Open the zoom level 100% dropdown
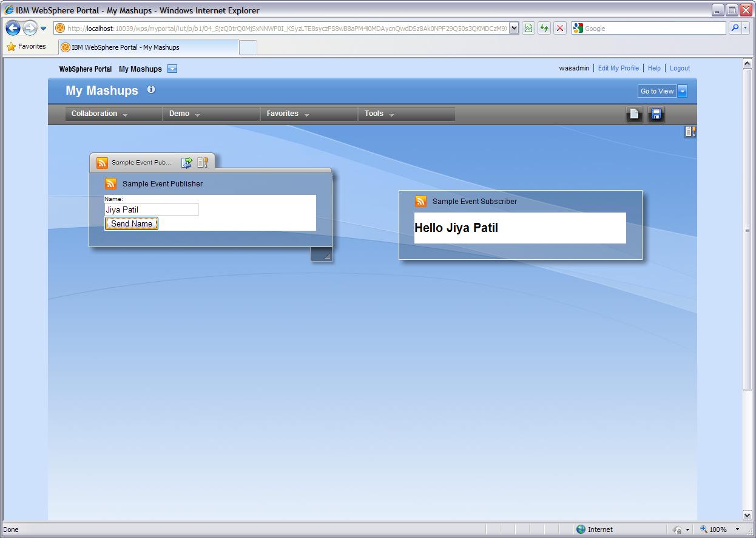Image resolution: width=756 pixels, height=538 pixels. pyautogui.click(x=737, y=529)
